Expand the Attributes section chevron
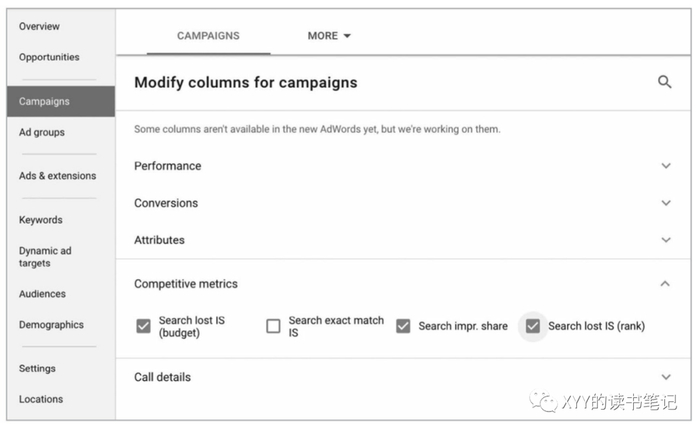700x433 pixels. [x=666, y=240]
